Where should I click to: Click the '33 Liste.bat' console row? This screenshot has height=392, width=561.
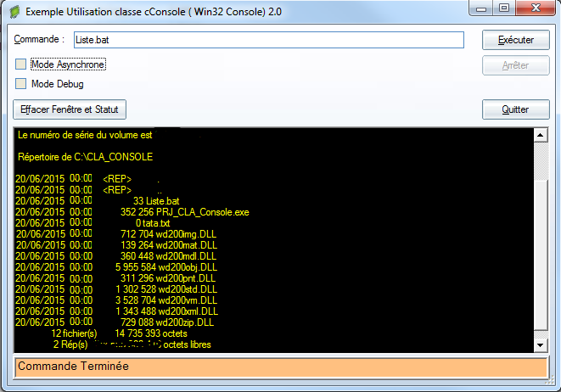point(98,201)
